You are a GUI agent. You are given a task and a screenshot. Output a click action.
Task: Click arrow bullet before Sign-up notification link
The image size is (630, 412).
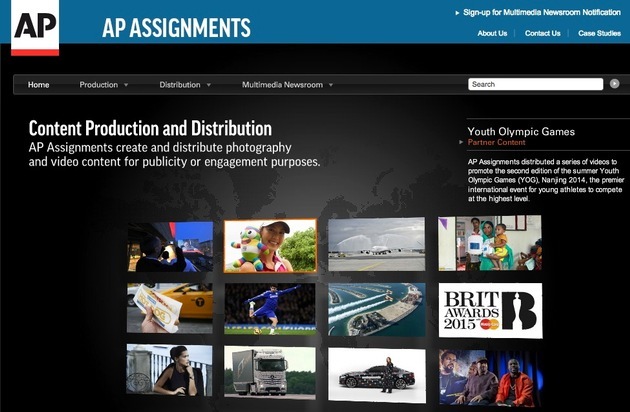coord(456,13)
